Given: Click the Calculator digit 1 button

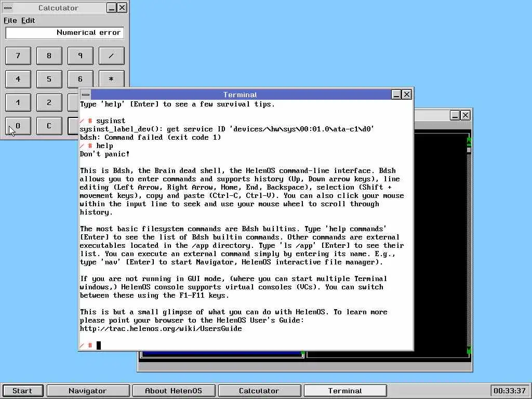Looking at the screenshot, I should (x=18, y=102).
